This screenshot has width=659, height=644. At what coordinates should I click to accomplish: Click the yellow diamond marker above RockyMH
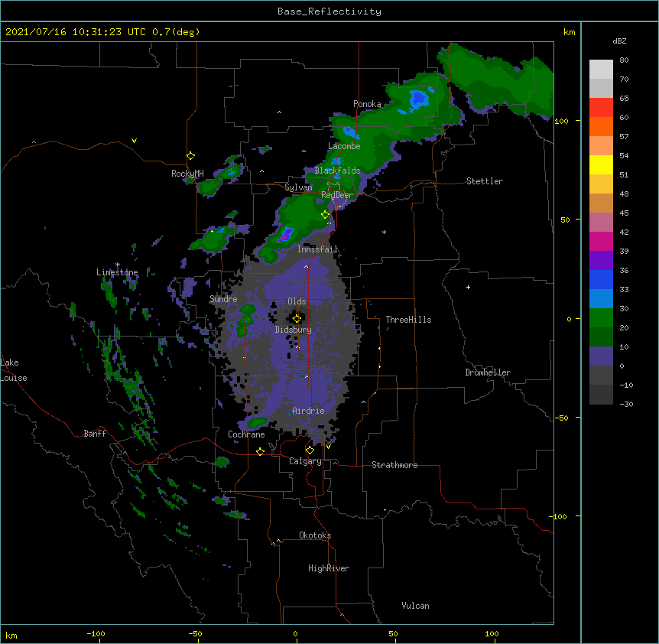pyautogui.click(x=191, y=156)
